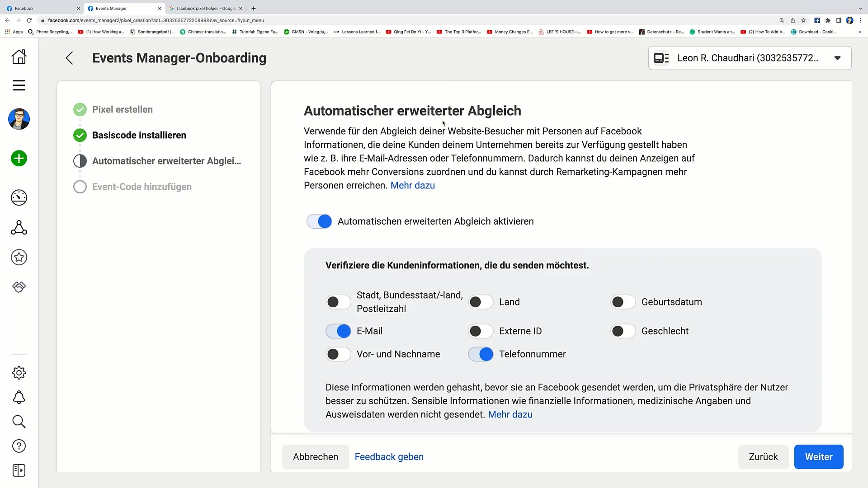The image size is (868, 488).
Task: Select the Basiscode installieren step
Action: [130, 135]
